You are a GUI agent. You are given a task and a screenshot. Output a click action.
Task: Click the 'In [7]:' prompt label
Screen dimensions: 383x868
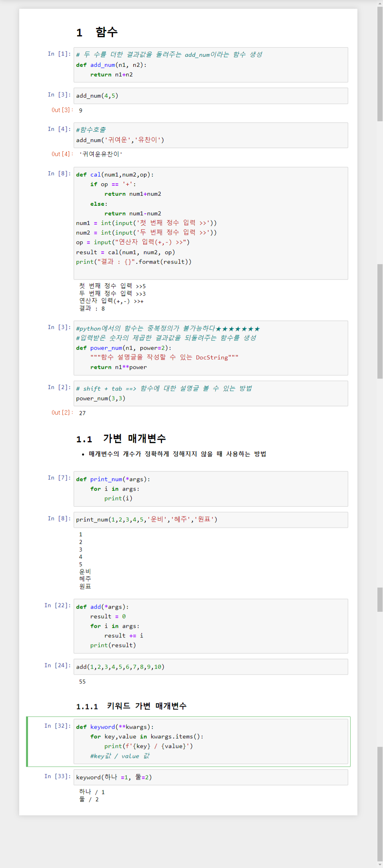point(59,478)
